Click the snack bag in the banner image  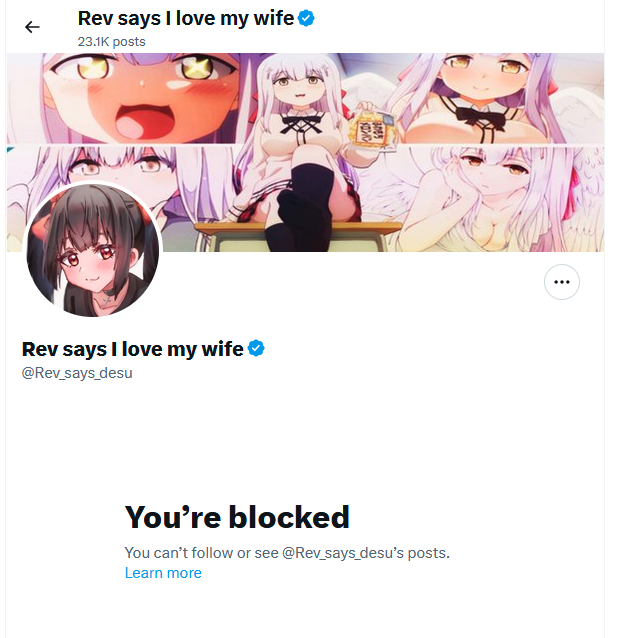pos(370,127)
